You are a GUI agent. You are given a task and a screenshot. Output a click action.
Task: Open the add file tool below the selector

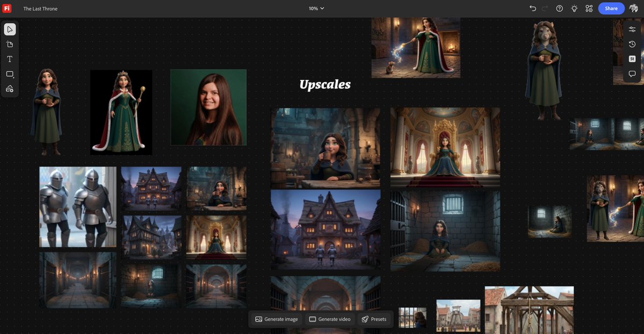click(x=9, y=44)
